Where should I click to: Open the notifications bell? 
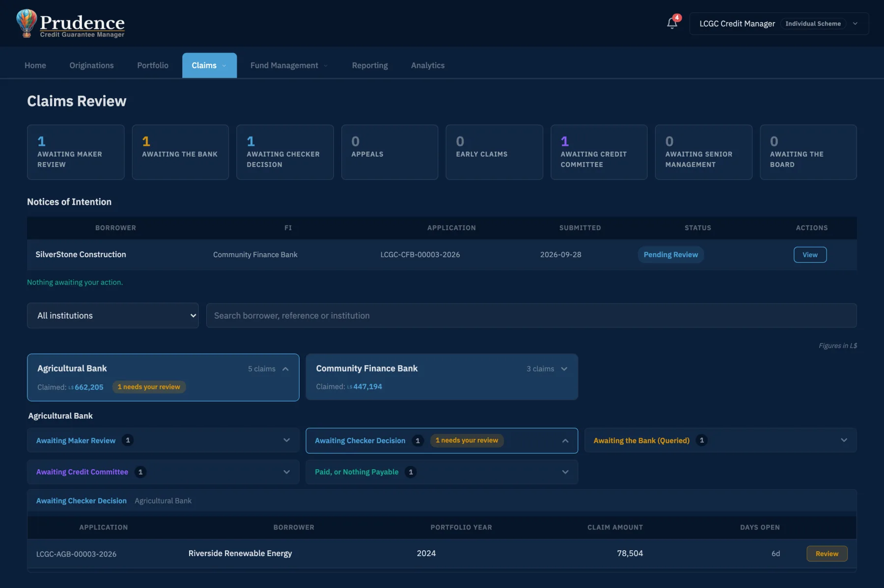pos(672,23)
